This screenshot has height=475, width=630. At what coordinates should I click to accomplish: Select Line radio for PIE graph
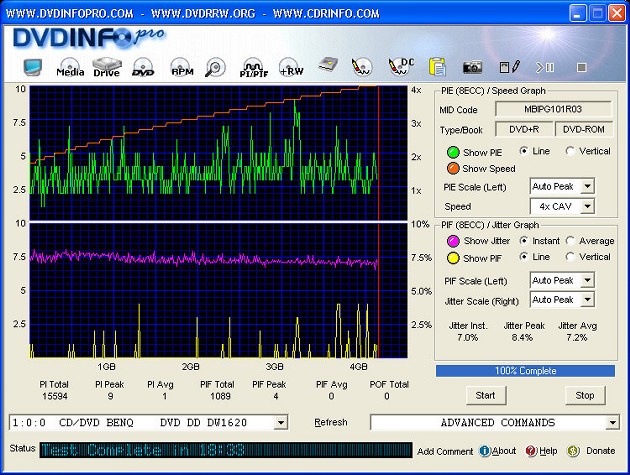524,151
